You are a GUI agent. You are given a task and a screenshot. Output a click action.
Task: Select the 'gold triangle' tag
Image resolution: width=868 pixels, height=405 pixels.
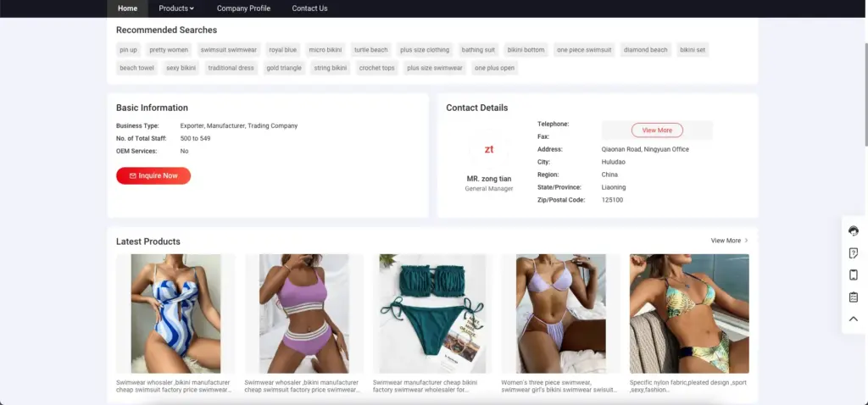(284, 68)
